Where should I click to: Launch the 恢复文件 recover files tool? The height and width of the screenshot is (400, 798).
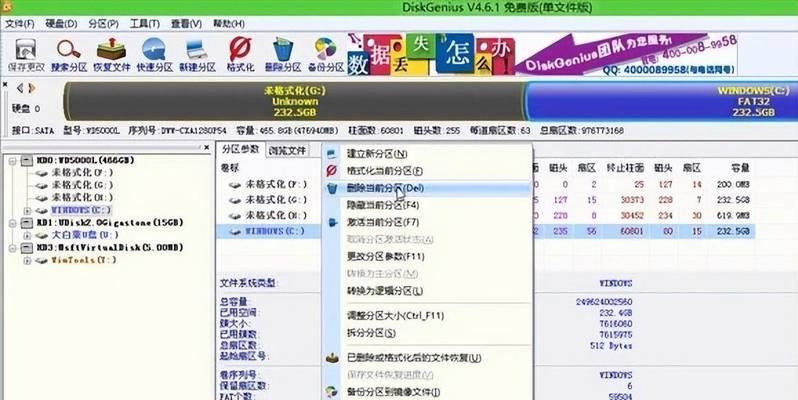(x=111, y=54)
